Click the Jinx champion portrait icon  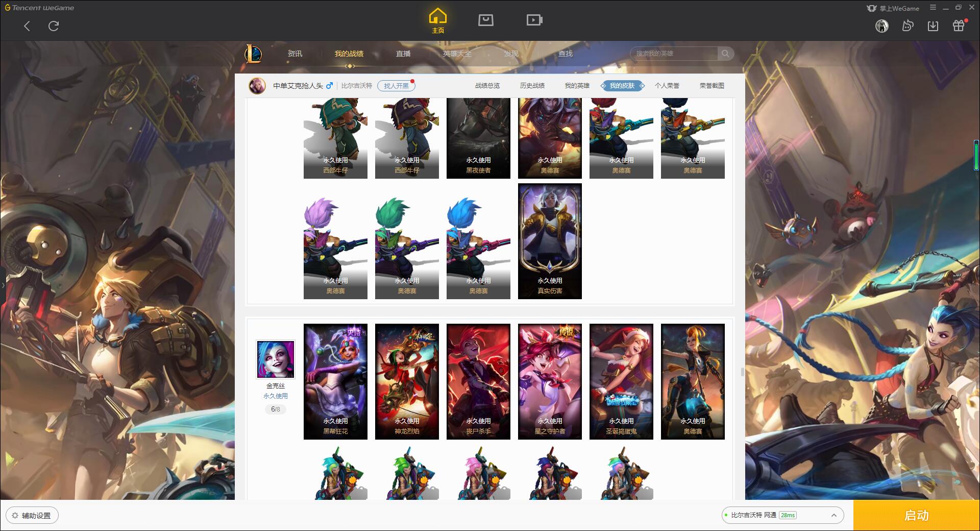pos(276,359)
